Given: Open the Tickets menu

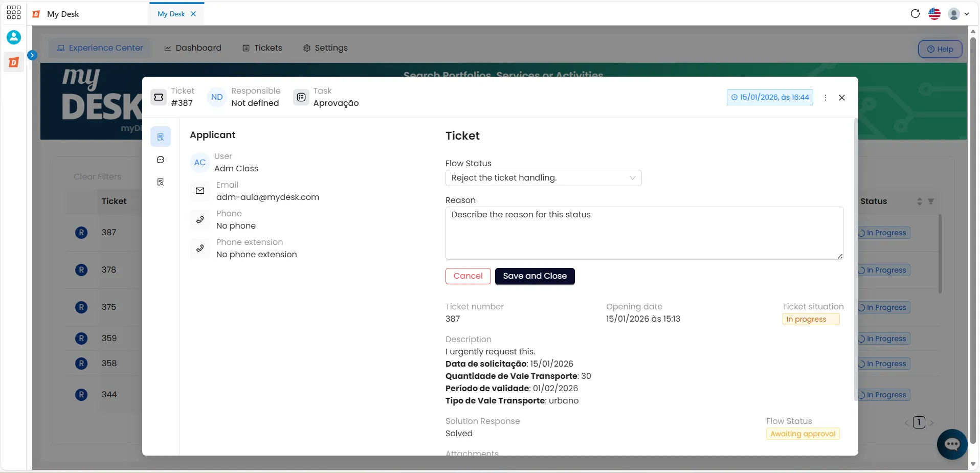Looking at the screenshot, I should point(262,48).
